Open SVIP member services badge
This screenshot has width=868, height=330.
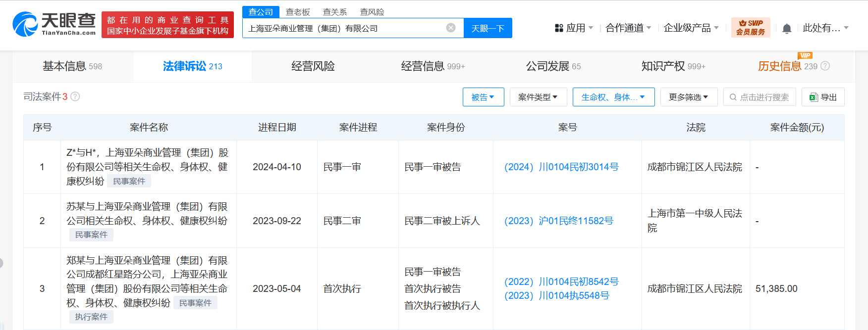750,28
